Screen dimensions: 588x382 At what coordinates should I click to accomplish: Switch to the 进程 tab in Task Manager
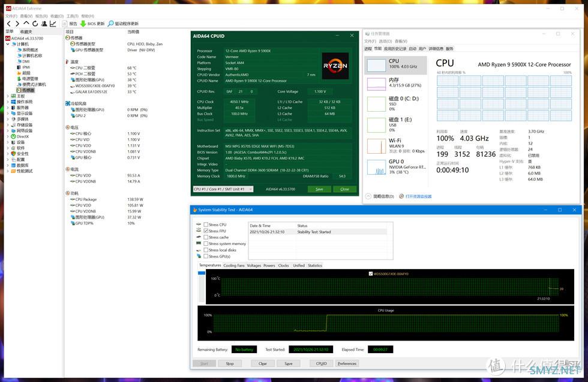coord(368,49)
